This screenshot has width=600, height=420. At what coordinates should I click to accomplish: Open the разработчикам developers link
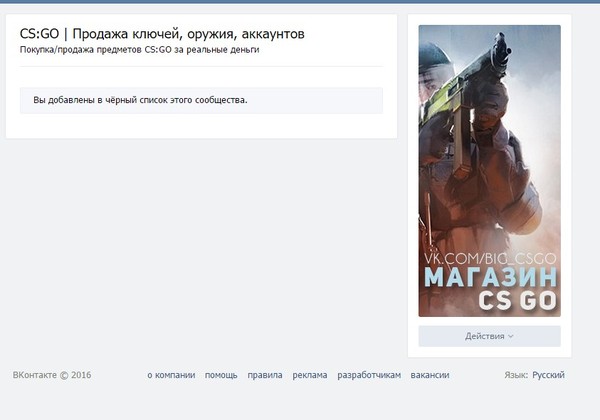[369, 375]
